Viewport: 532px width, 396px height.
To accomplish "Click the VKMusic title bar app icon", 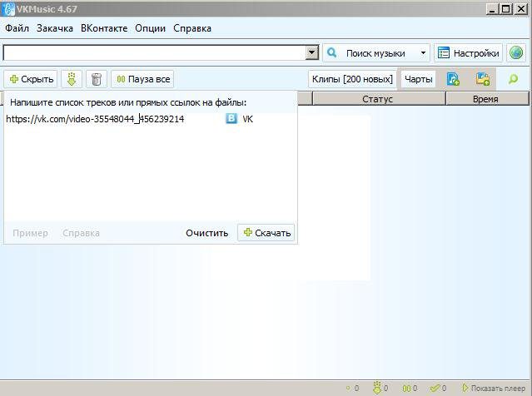I will coord(8,9).
